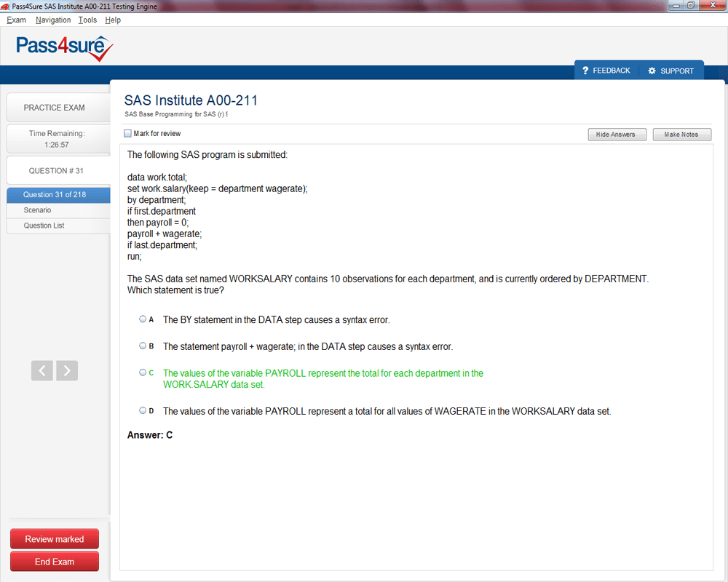
Task: Open Question List in sidebar
Action: coord(44,226)
